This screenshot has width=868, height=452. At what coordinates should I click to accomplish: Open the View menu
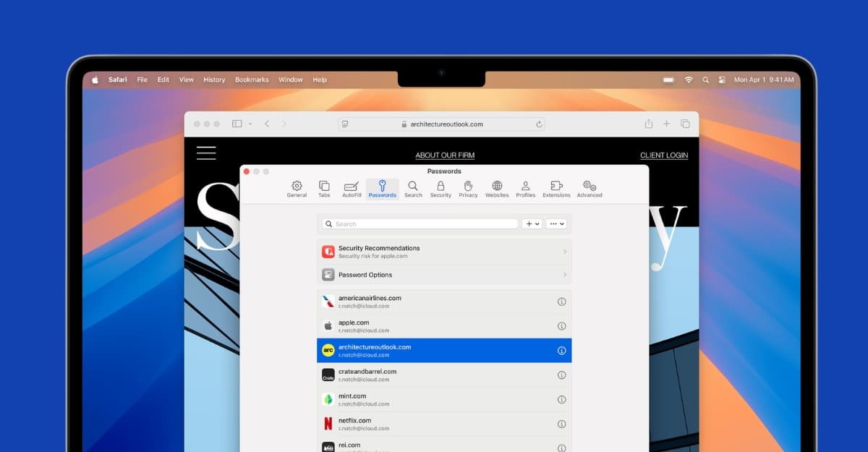coord(187,80)
